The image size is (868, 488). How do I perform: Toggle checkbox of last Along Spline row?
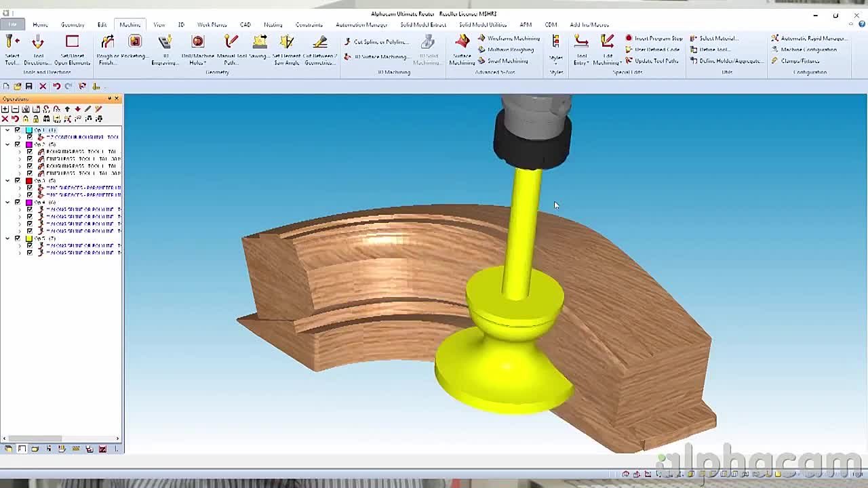(29, 252)
